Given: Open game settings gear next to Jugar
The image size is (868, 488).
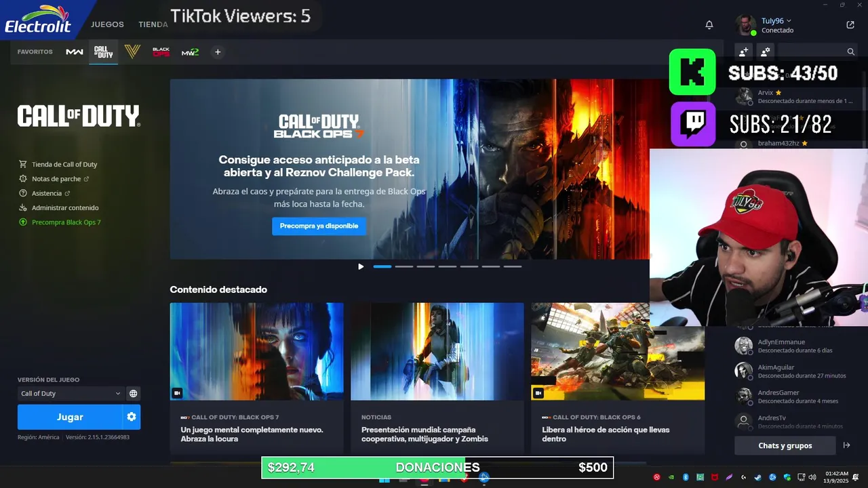Looking at the screenshot, I should click(132, 417).
